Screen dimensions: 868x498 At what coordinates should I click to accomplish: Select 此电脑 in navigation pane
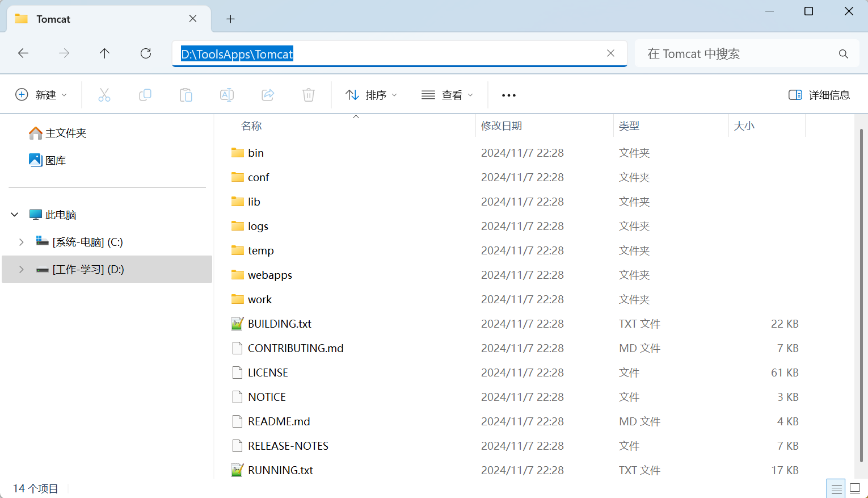(53, 215)
